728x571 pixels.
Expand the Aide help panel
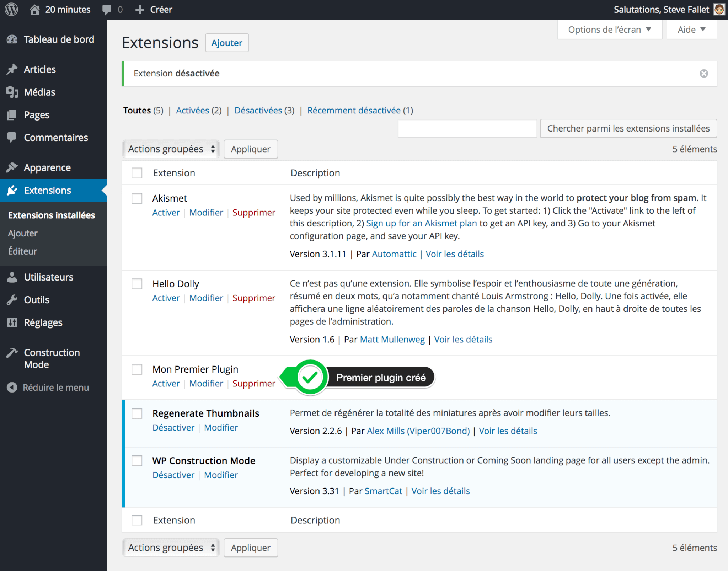tap(691, 30)
